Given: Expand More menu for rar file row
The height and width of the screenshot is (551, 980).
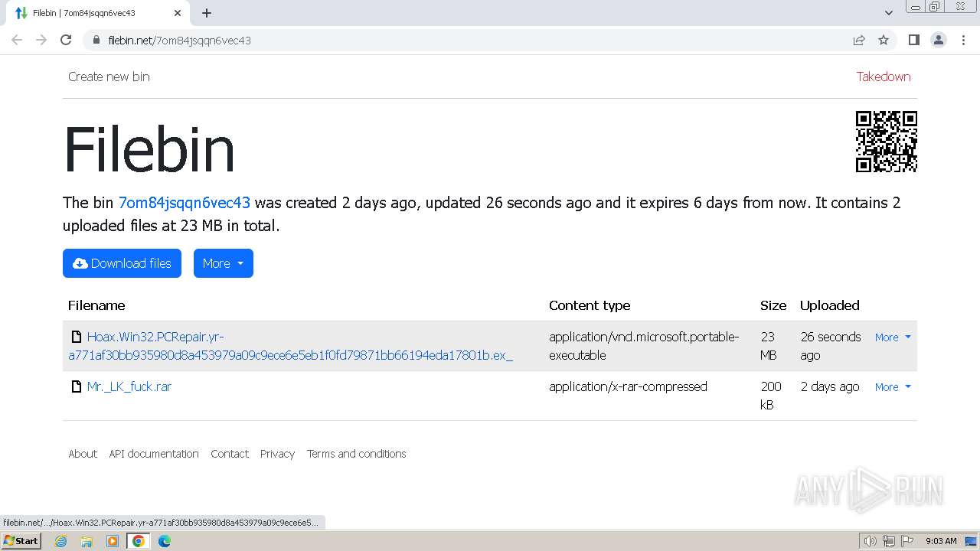Looking at the screenshot, I should pyautogui.click(x=893, y=387).
